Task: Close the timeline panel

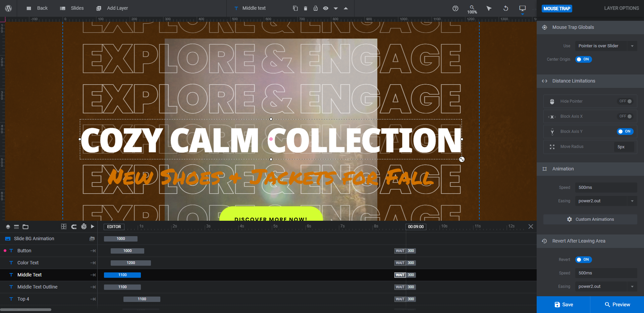Action: coord(531,226)
